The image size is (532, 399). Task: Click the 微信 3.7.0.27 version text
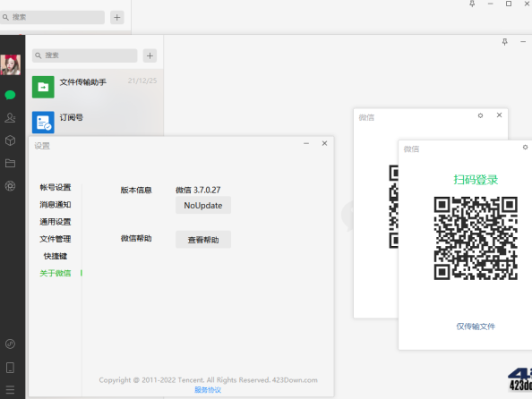click(x=198, y=190)
